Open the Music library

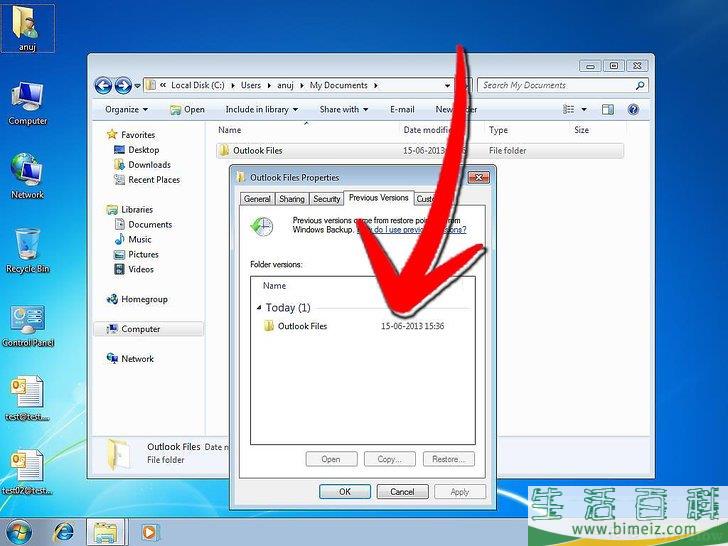tap(133, 240)
